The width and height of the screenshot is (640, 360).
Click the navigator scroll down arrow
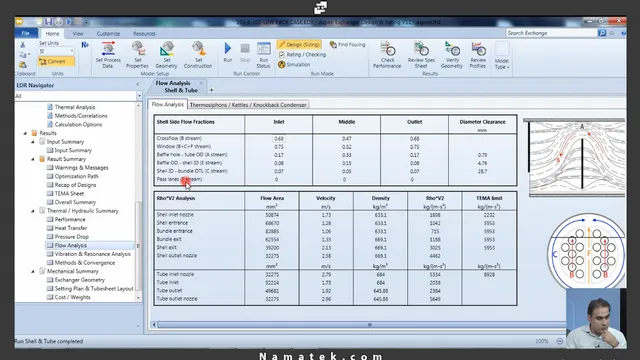138,298
